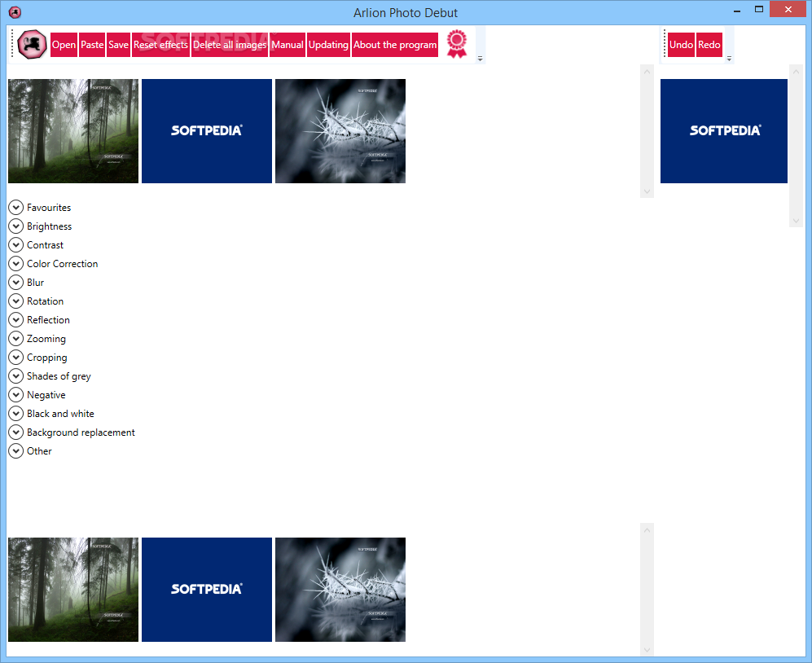Click the Undo button

(x=681, y=45)
